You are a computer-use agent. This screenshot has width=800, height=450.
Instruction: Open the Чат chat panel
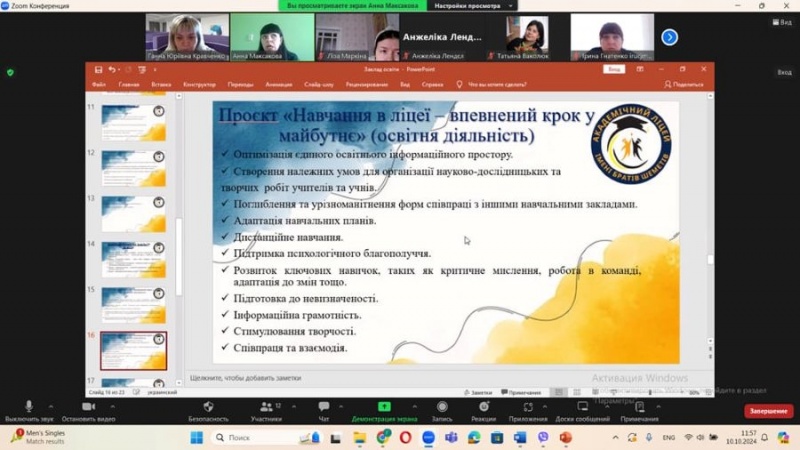coord(323,409)
